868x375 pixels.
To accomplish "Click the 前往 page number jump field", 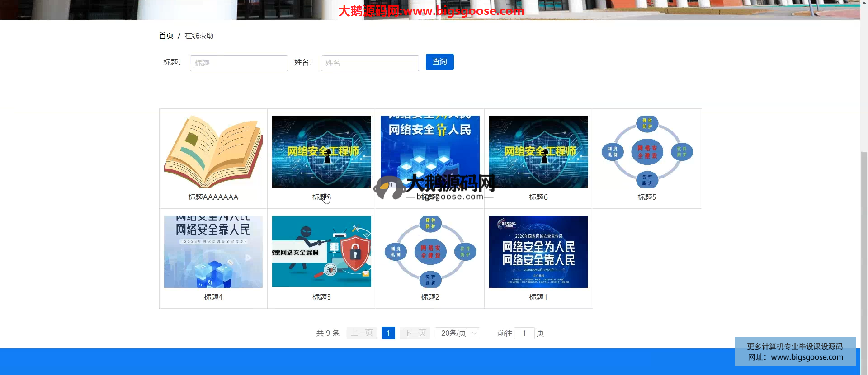I will click(x=524, y=333).
